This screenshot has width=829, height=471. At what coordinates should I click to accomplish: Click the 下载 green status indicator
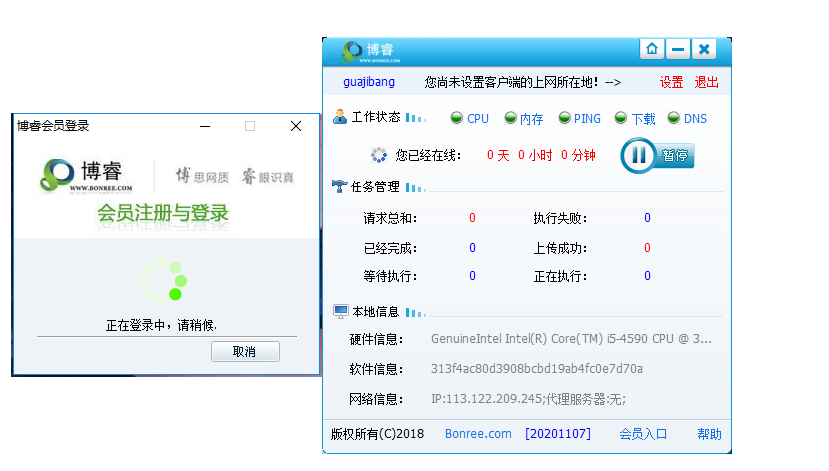pyautogui.click(x=621, y=118)
